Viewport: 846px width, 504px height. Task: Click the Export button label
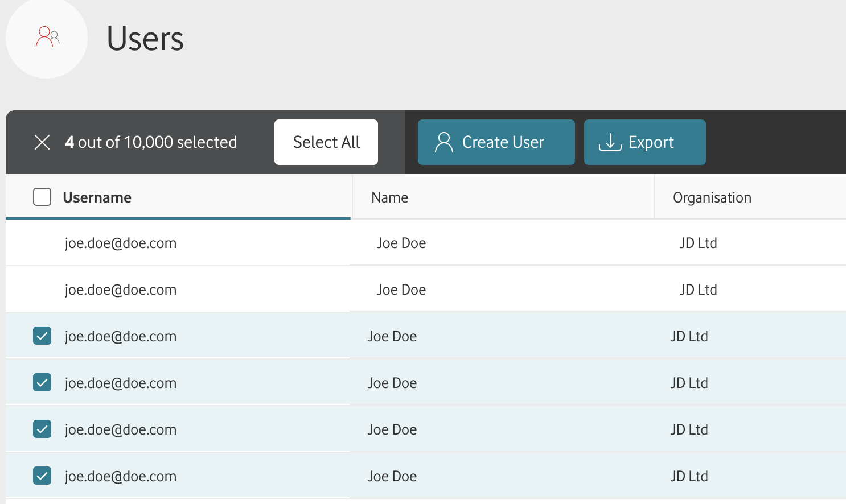651,142
